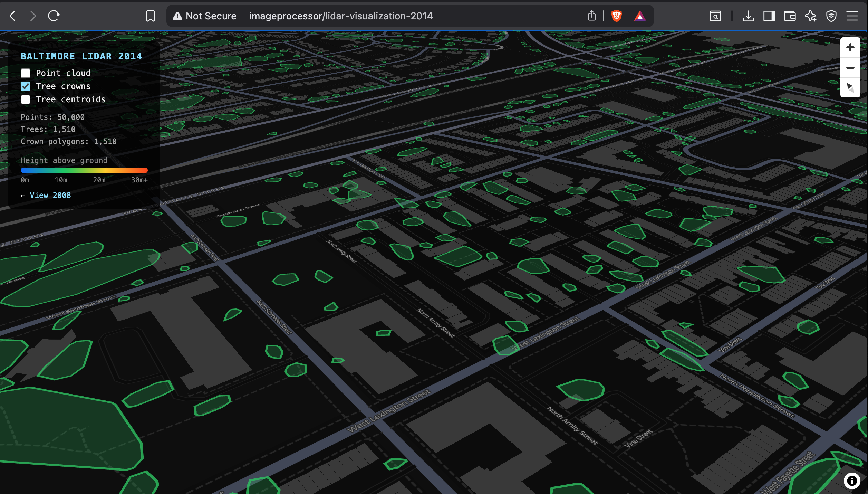Toggle the browser sidebar icon
The height and width of the screenshot is (494, 868).
point(769,16)
